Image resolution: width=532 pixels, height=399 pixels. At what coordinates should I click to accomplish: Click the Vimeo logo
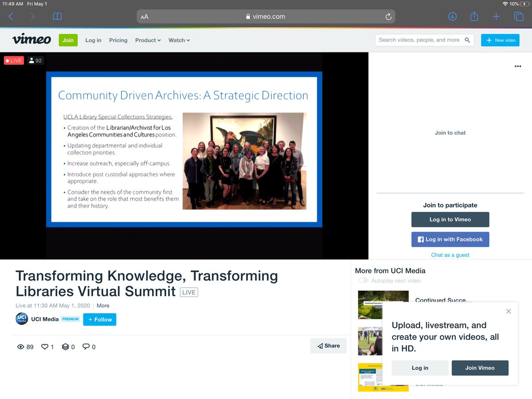click(31, 40)
